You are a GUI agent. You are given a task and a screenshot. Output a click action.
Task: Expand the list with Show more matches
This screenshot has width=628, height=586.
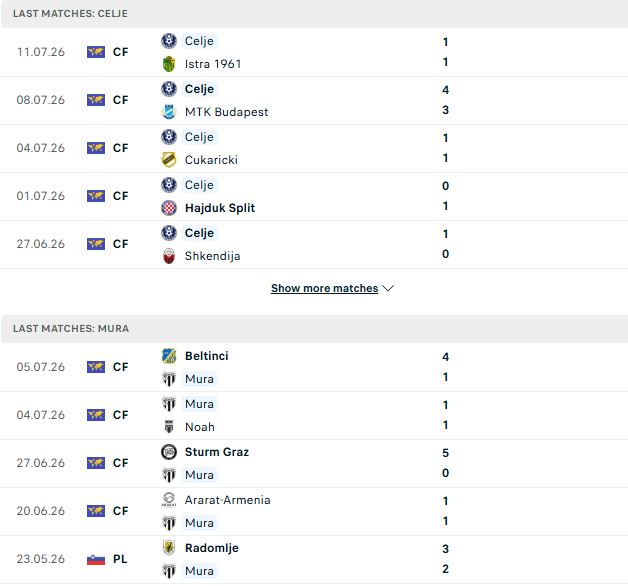[324, 288]
